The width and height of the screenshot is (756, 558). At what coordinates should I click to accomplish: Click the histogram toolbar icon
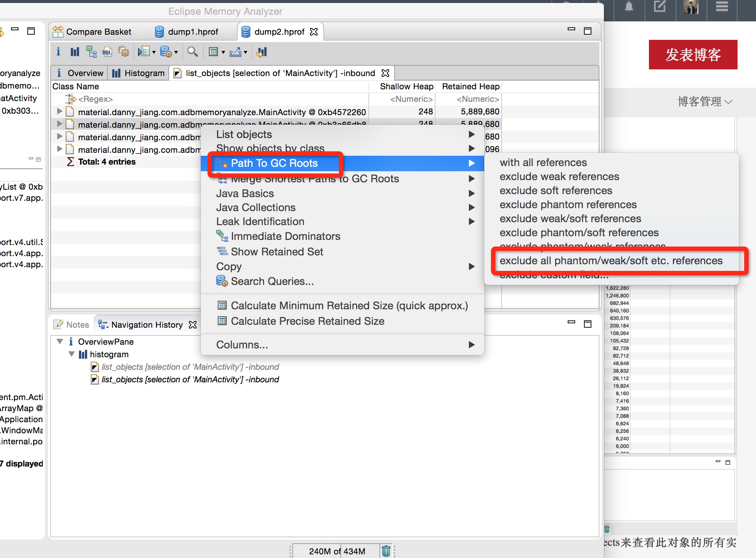[x=75, y=52]
